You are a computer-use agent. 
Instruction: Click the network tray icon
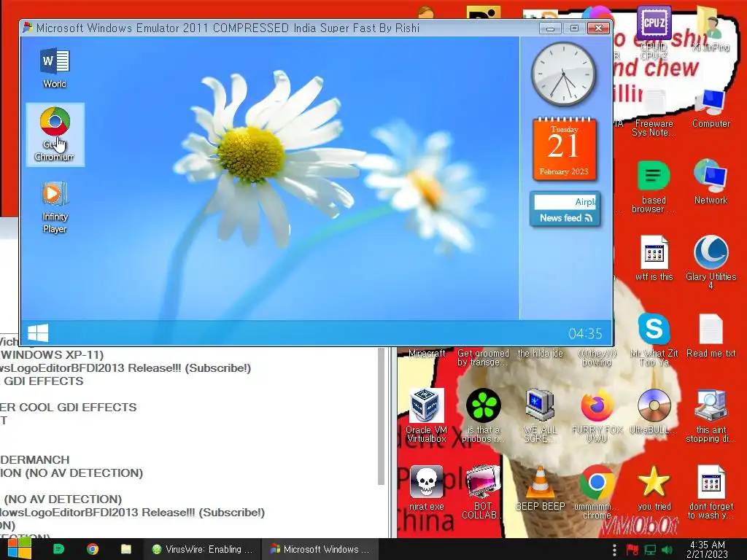[650, 550]
